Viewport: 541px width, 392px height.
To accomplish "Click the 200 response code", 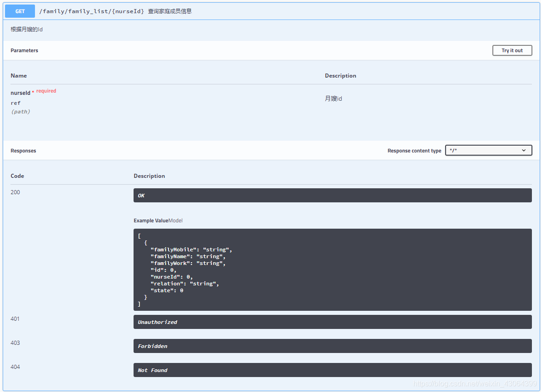I will click(15, 192).
